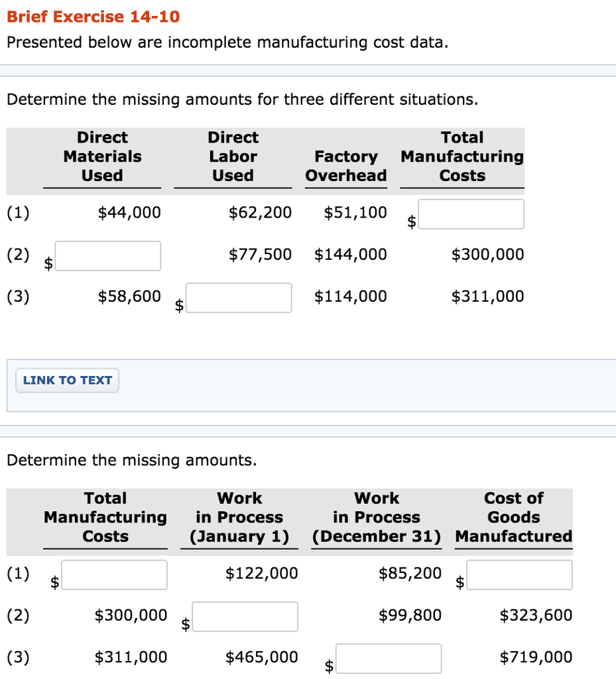
Task: Select the $300,000 Total Manufacturing Costs in row 2
Action: click(487, 254)
